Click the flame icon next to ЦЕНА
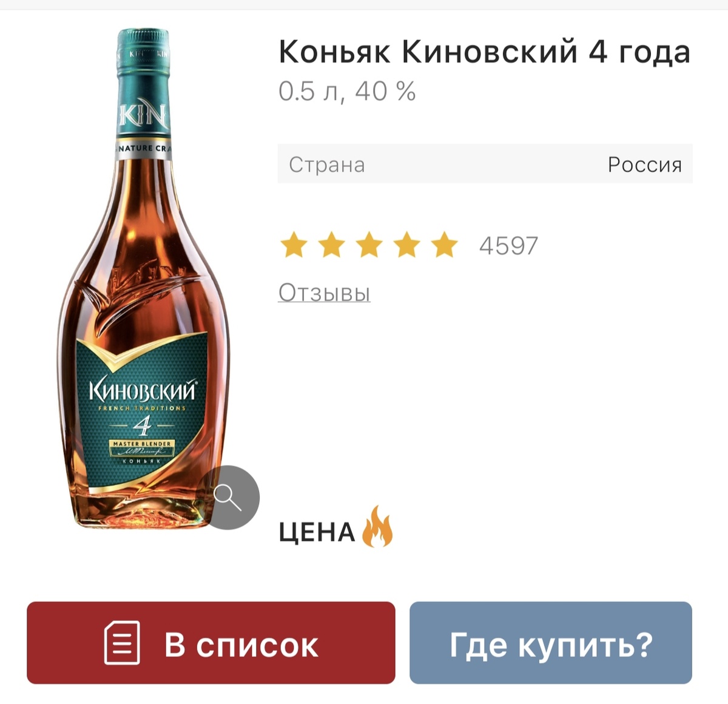Viewport: 728px width, 704px height. [377, 527]
